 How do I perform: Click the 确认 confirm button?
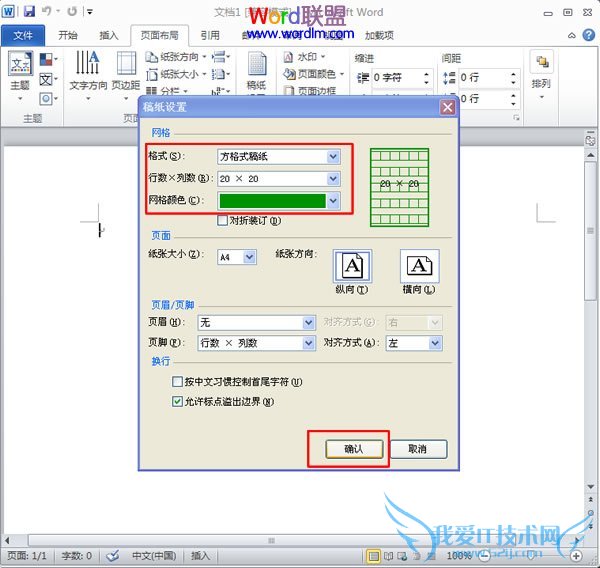tap(354, 449)
